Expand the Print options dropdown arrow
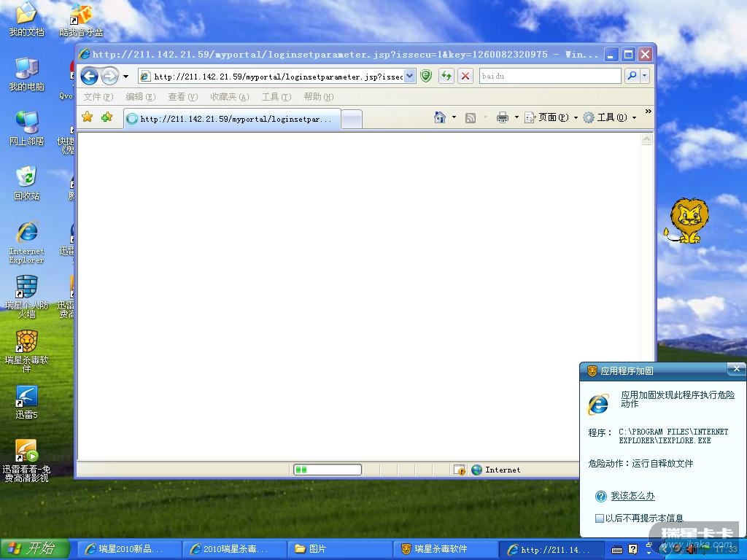 [x=516, y=117]
